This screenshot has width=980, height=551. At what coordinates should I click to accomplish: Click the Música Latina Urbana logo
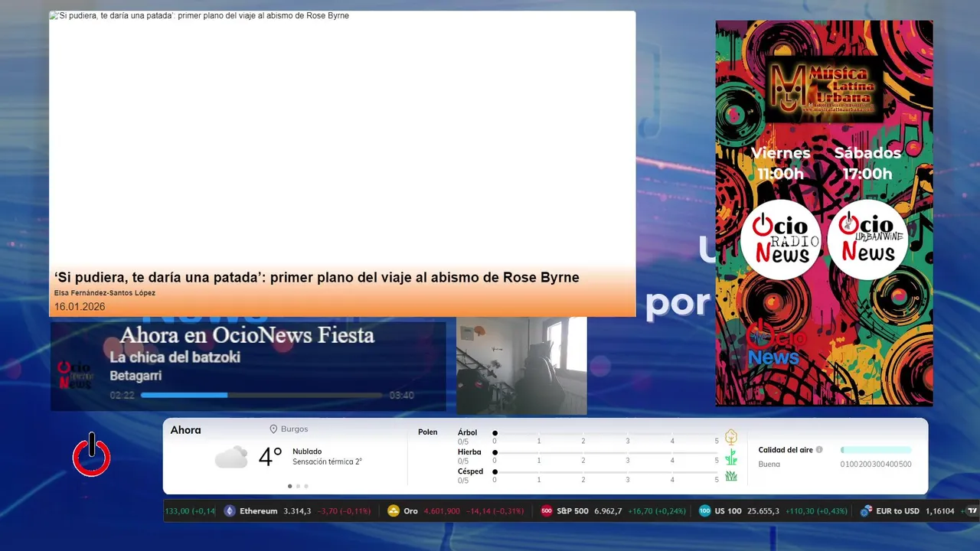pos(824,89)
